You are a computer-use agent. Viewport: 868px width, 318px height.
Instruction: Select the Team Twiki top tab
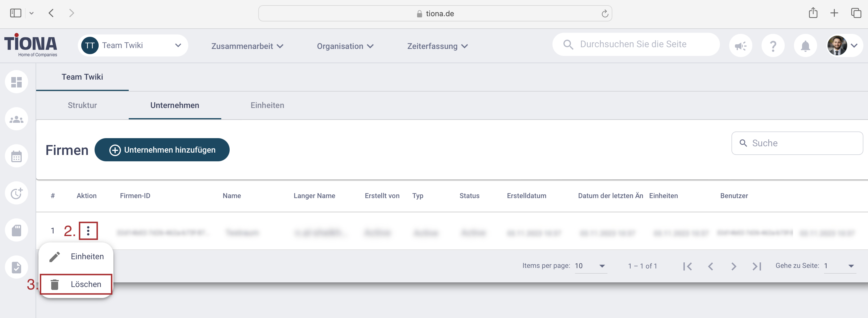tap(82, 77)
